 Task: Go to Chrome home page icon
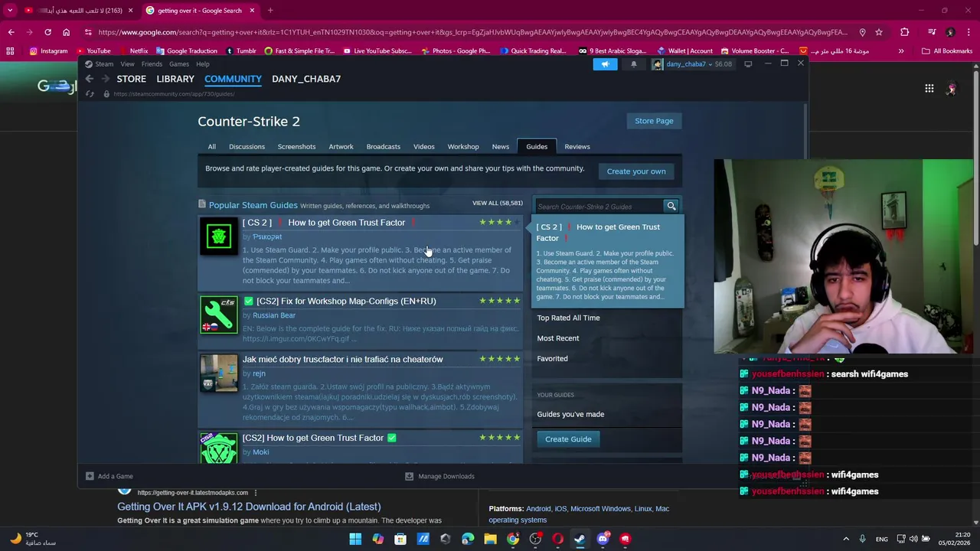click(66, 32)
